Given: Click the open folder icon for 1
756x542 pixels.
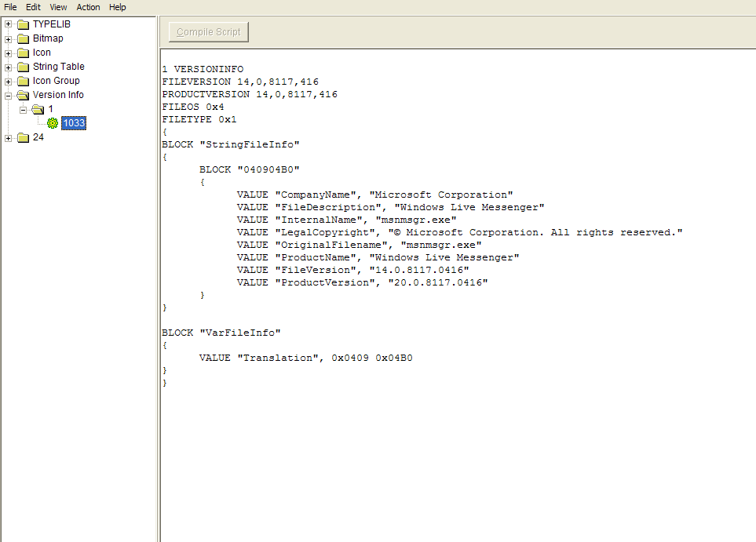Looking at the screenshot, I should coord(38,109).
